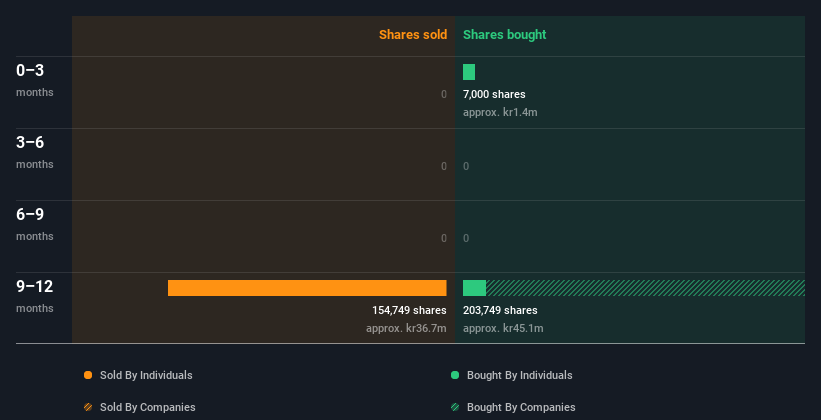Click the green Bought By Individuals legend dot
The width and height of the screenshot is (821, 420).
click(x=455, y=375)
